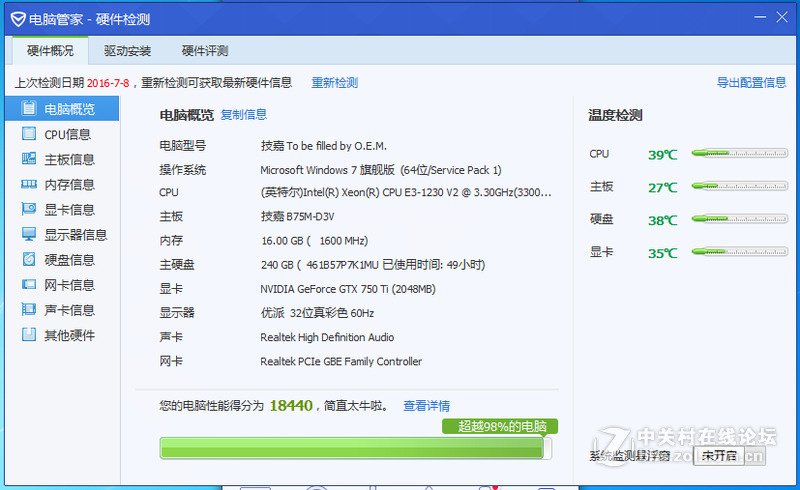
Task: Click the 16.00 GB memory value
Action: (x=314, y=240)
